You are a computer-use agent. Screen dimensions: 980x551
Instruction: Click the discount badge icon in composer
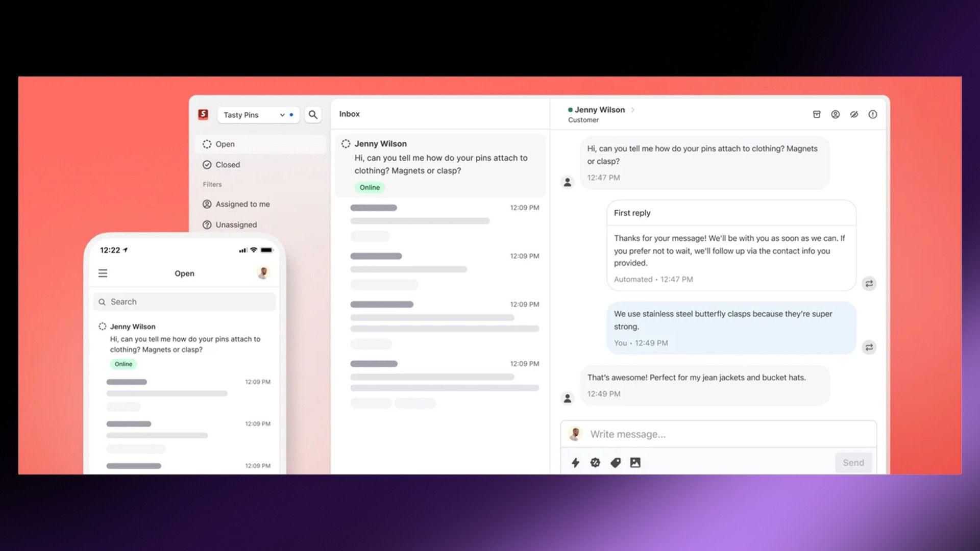[595, 463]
